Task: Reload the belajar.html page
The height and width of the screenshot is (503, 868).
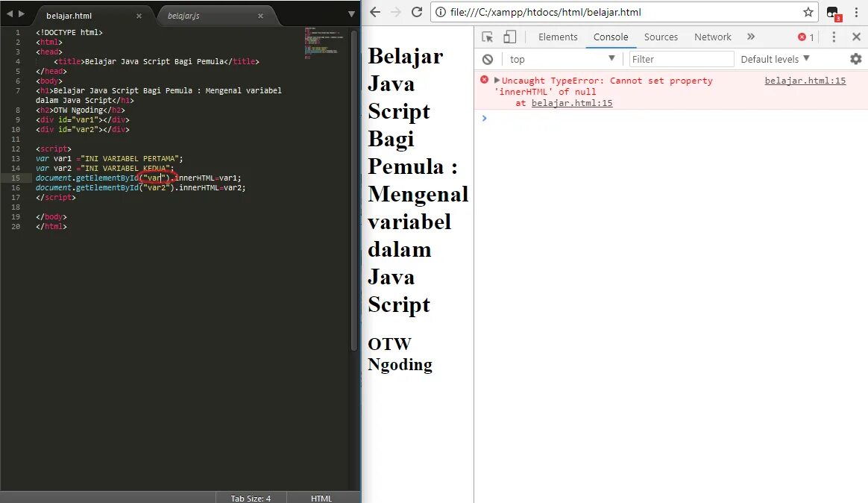Action: coord(417,12)
